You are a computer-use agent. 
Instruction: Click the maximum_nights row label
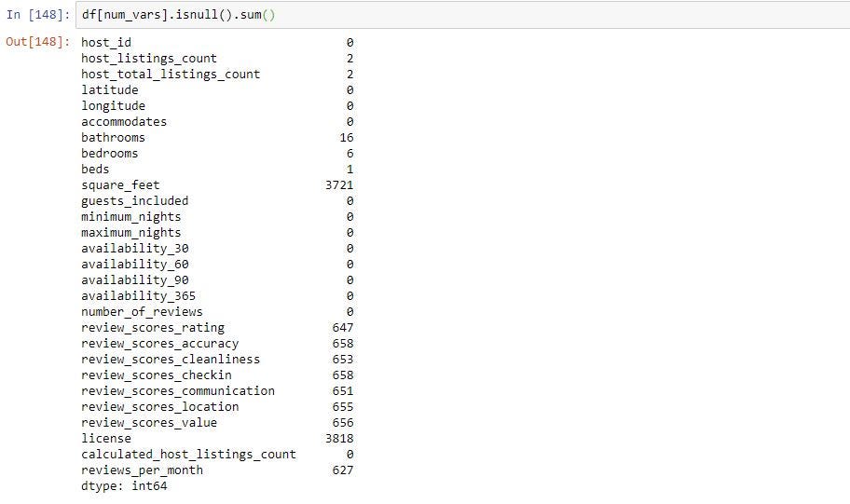pos(131,233)
